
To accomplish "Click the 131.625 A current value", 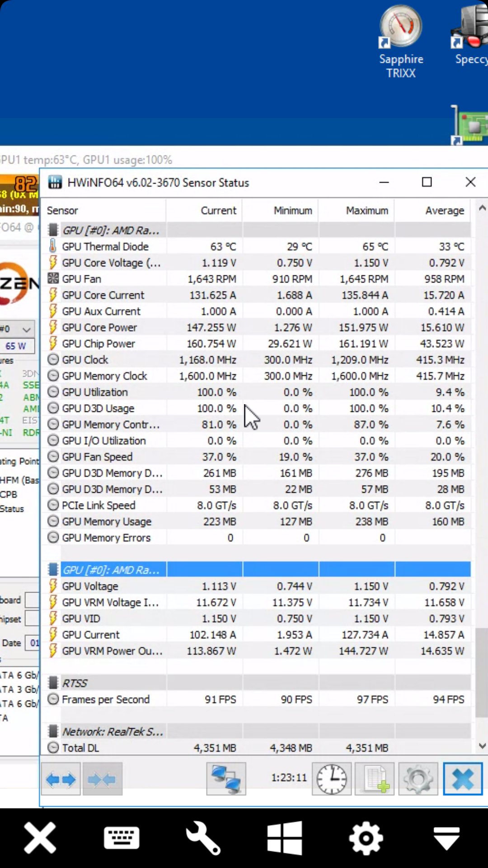I will [x=212, y=295].
